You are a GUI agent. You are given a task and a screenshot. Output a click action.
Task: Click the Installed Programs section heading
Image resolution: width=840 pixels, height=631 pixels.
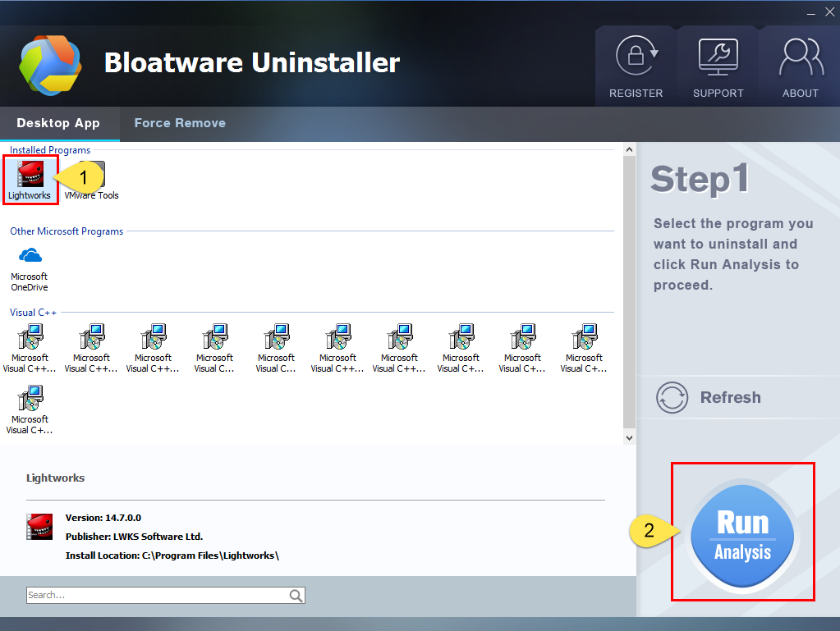click(x=50, y=150)
